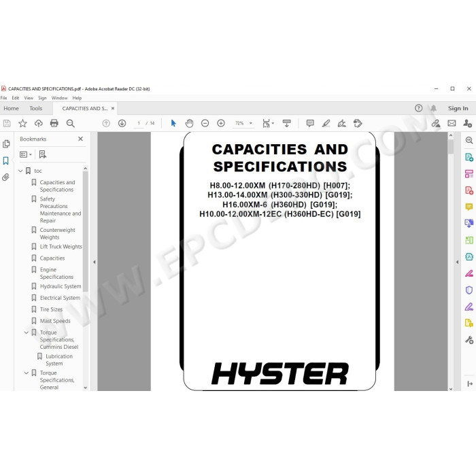476x476 pixels.
Task: Upload the document to the cloud
Action: (x=39, y=123)
